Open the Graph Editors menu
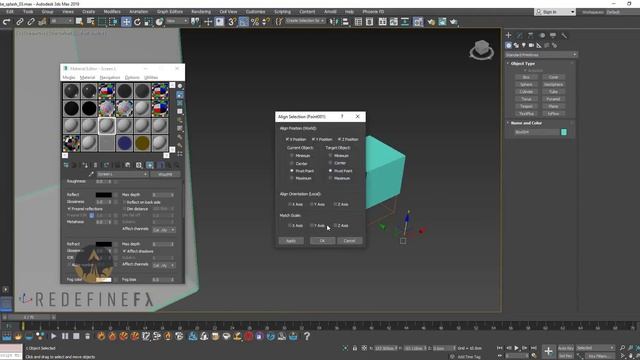The height and width of the screenshot is (360, 640). 170,12
